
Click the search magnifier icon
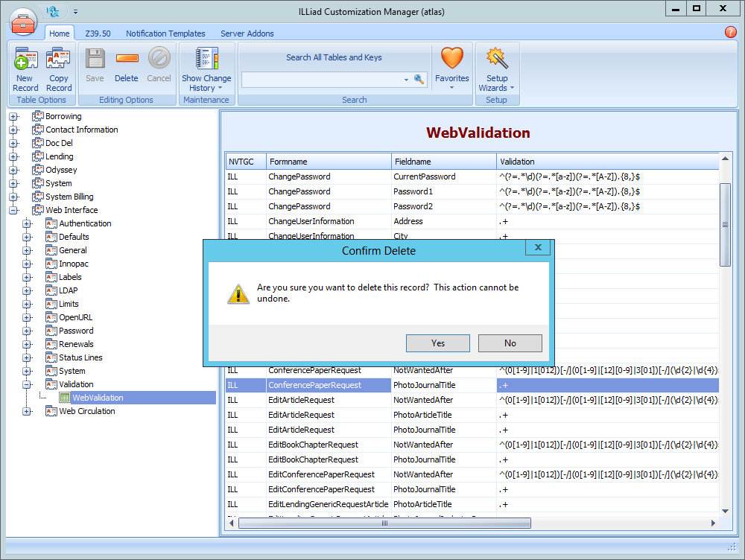(419, 77)
